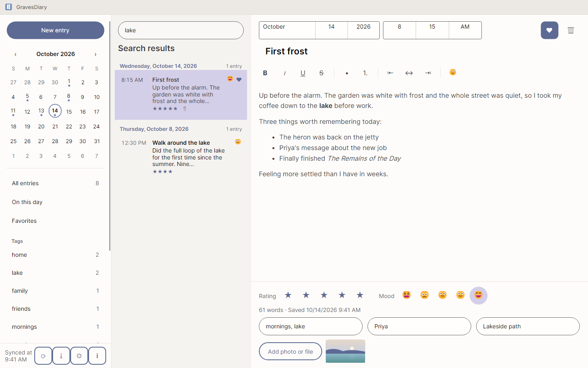Click the export download icon button
The height and width of the screenshot is (368, 588).
[61, 356]
